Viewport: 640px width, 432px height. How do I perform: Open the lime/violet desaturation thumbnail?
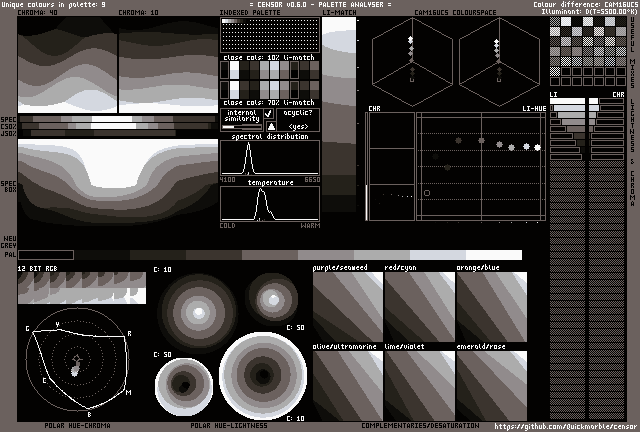420,386
